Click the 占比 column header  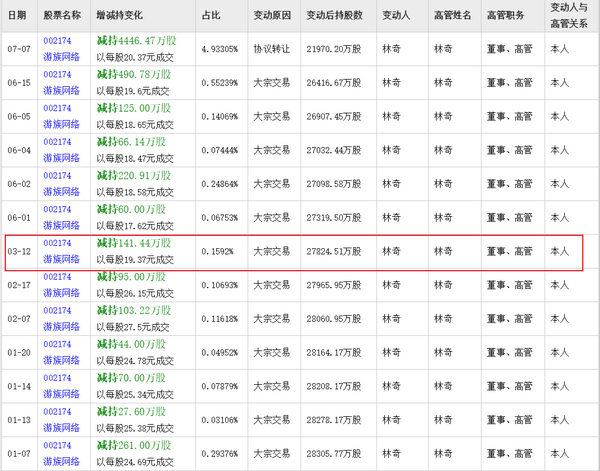point(211,16)
